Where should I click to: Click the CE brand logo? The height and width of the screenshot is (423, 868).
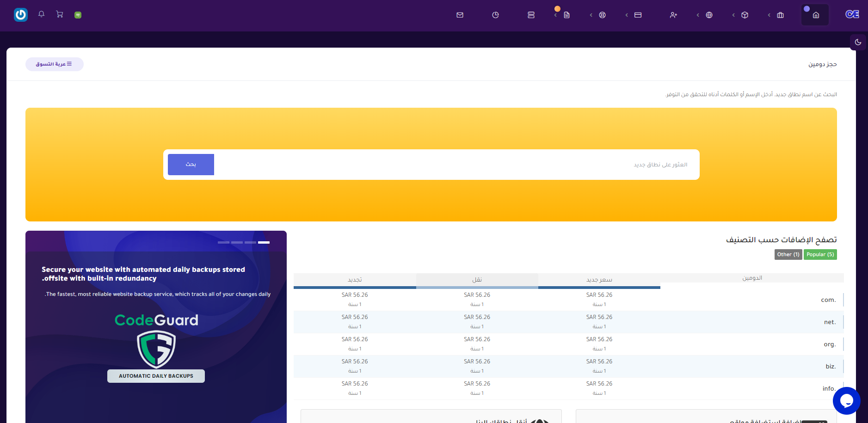852,14
